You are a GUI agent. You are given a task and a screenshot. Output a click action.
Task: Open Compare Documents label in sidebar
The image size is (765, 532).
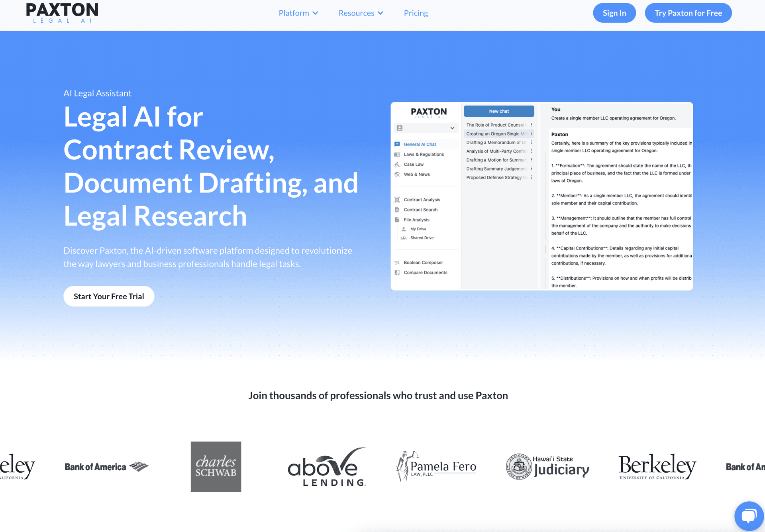click(x=426, y=273)
